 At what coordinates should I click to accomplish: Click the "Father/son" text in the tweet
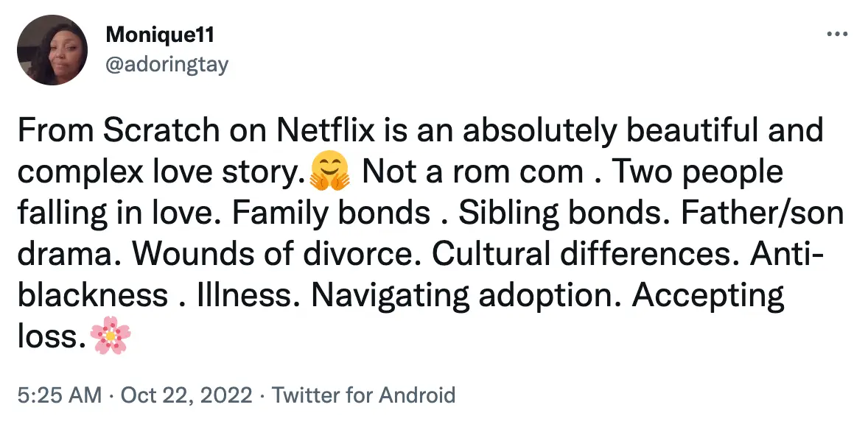761,213
